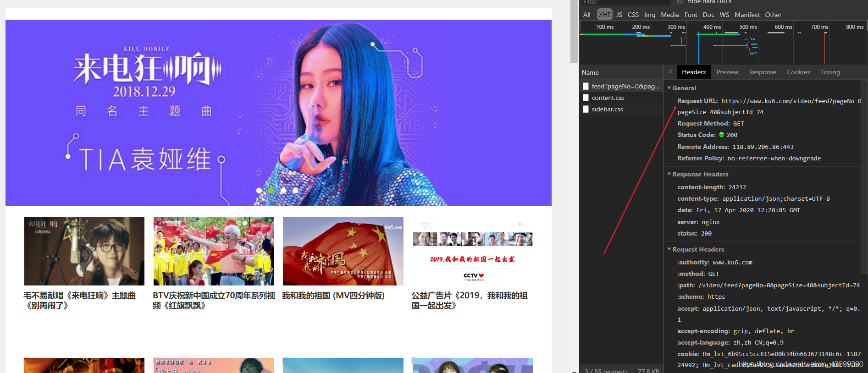Open CCTV 公益广告 video thumbnail
The height and width of the screenshot is (373, 868).
(472, 251)
